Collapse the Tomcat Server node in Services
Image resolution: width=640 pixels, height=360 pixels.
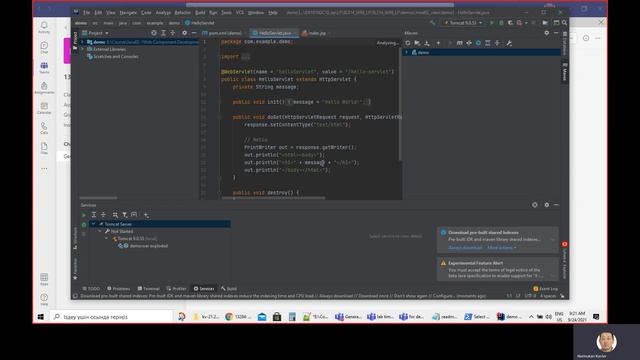(93, 224)
